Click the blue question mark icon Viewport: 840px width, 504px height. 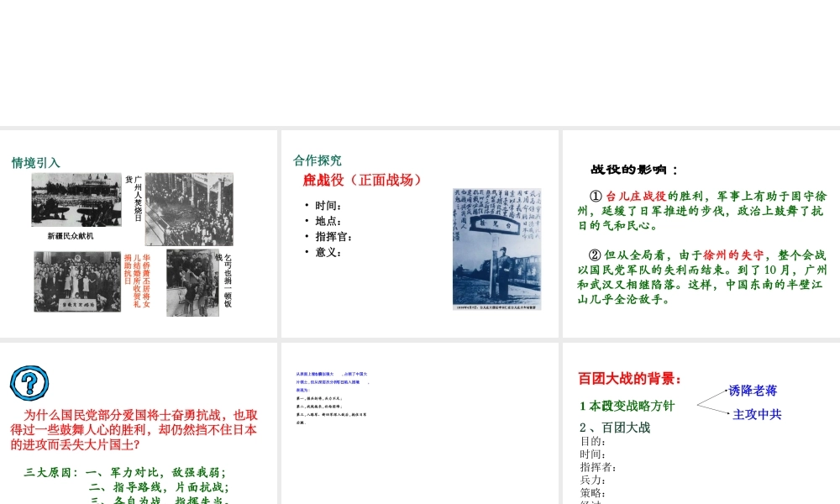(29, 384)
